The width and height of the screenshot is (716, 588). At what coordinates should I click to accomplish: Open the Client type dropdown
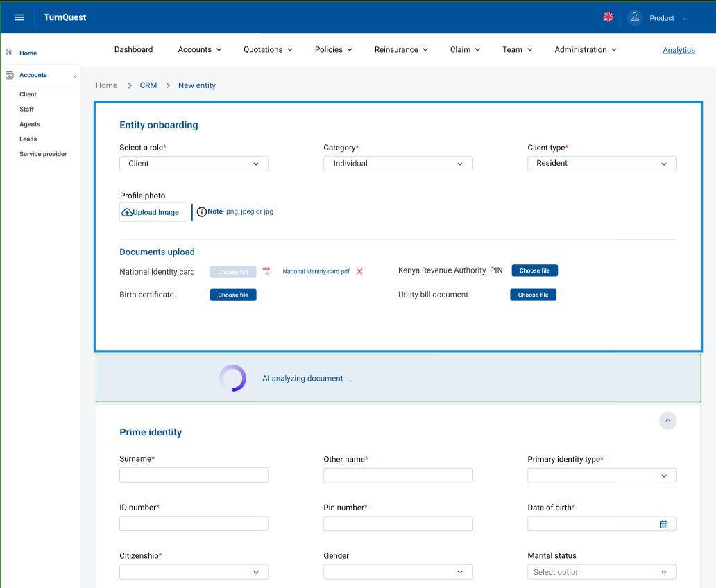[602, 164]
